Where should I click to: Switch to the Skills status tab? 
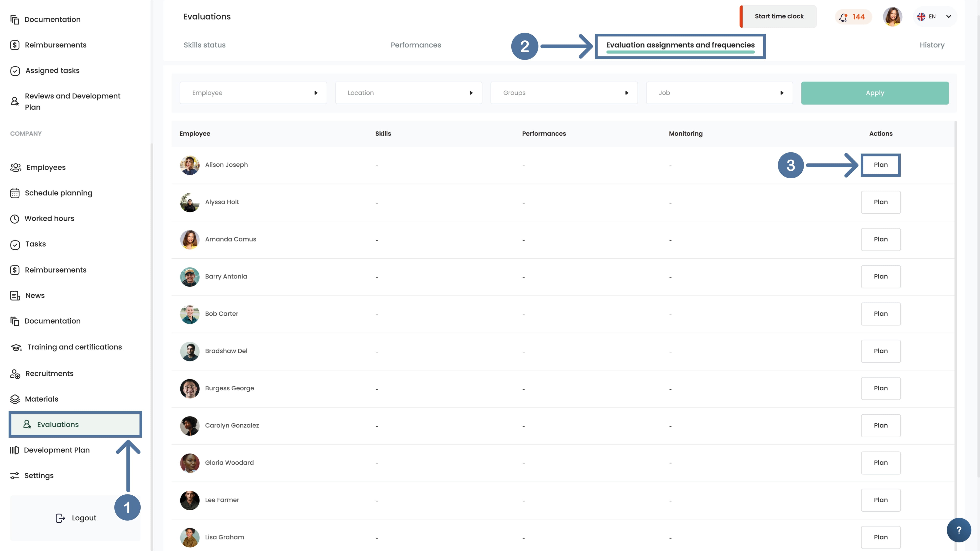pyautogui.click(x=204, y=45)
